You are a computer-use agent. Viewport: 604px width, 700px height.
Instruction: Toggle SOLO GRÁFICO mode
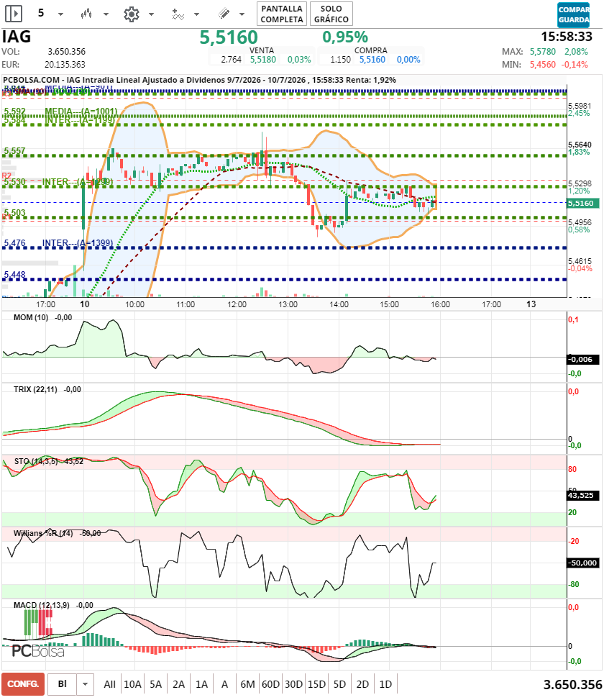[331, 14]
